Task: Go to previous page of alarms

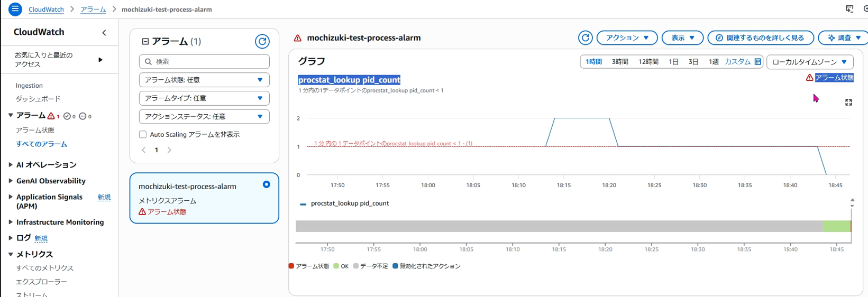Action: (143, 150)
